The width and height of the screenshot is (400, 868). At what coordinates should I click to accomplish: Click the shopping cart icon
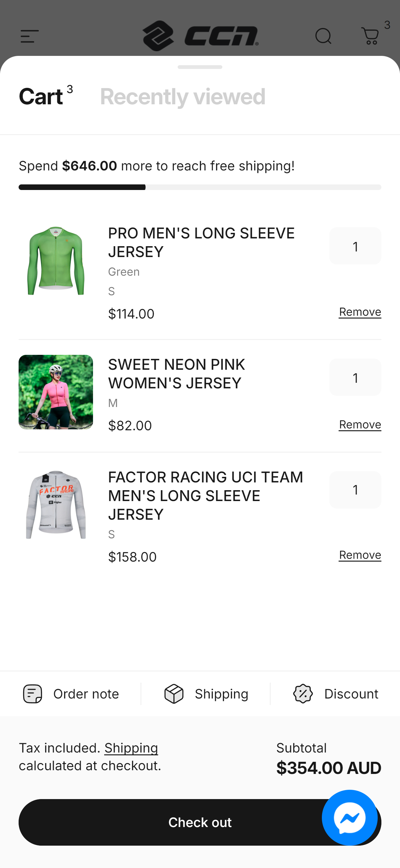point(370,36)
